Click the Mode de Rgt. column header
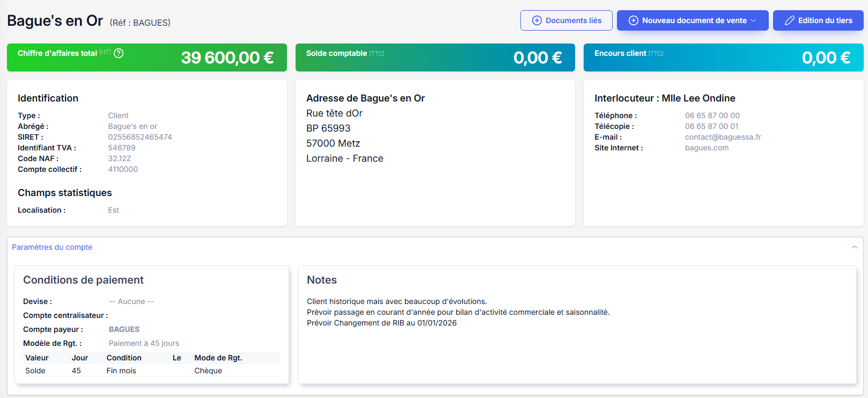The width and height of the screenshot is (868, 398). (x=218, y=358)
